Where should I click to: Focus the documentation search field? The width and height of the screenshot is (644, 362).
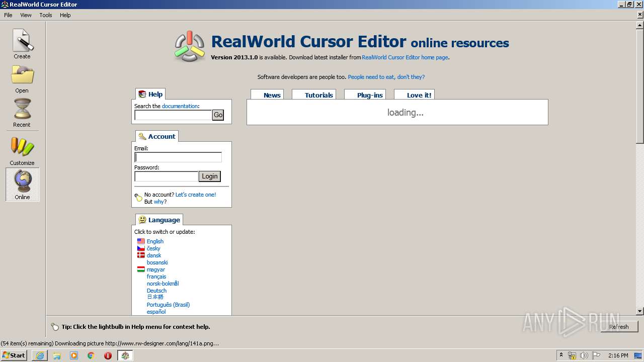173,115
